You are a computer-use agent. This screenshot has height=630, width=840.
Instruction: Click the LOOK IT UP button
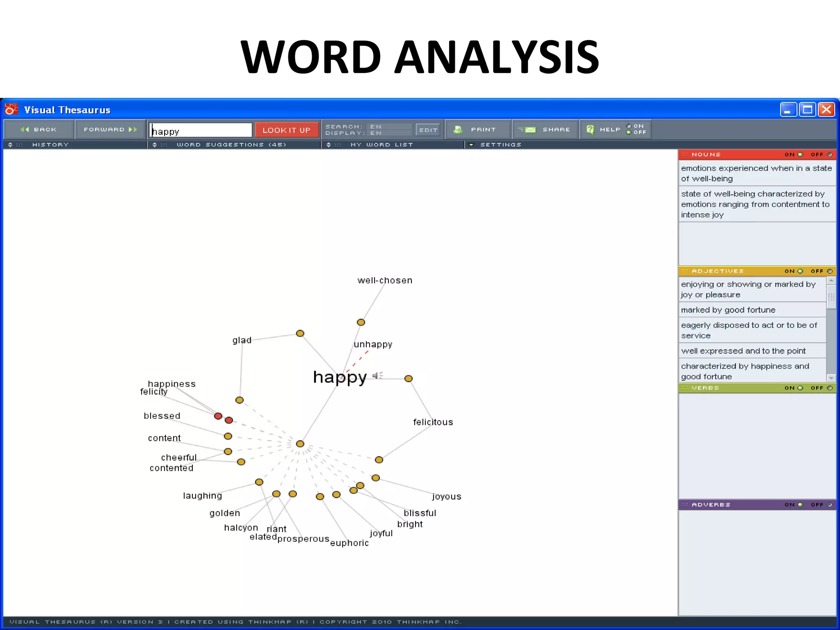287,130
